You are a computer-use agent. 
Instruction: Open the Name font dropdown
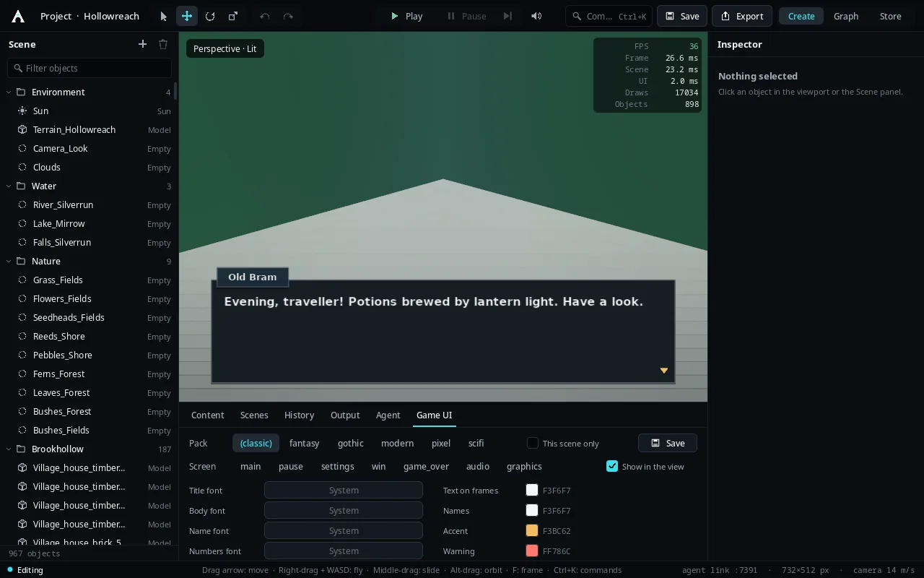(x=344, y=530)
